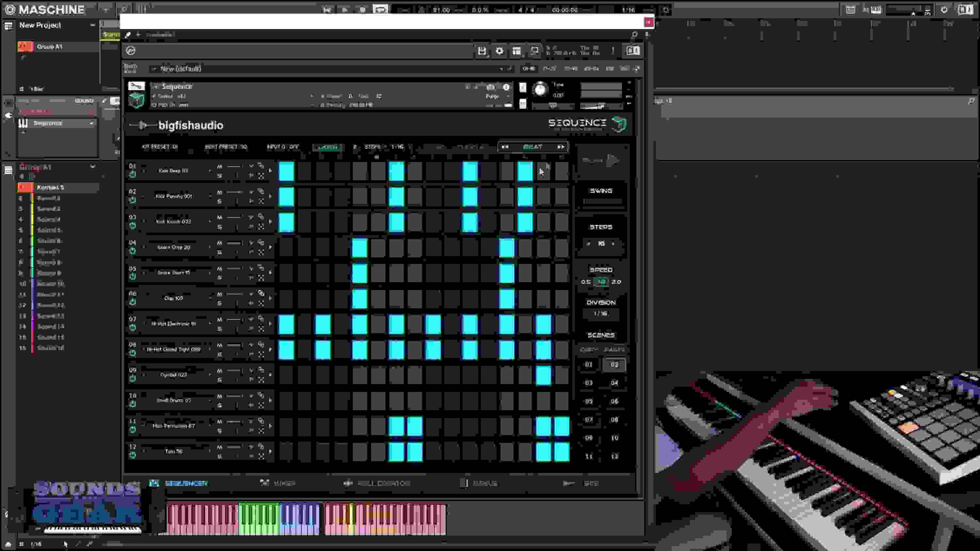
Task: Open the Kit Preset selector
Action: tap(160, 147)
